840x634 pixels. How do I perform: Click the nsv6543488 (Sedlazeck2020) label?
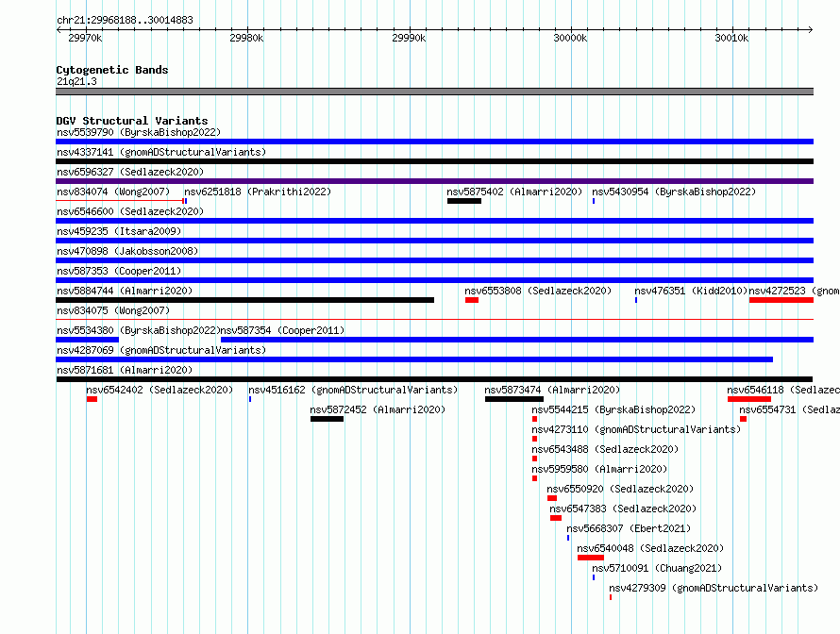[605, 449]
